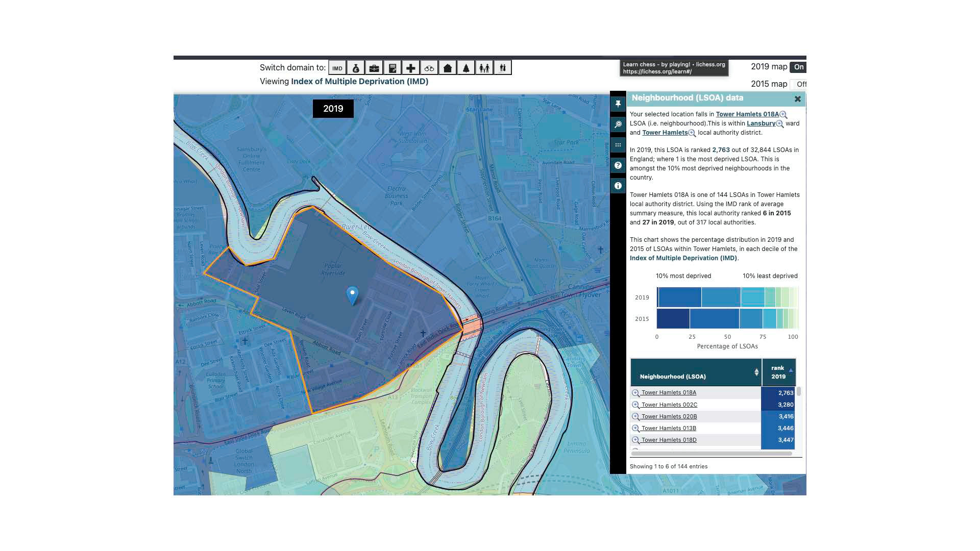Click rank value 3,447 cell
This screenshot has width=980, height=551.
[778, 440]
